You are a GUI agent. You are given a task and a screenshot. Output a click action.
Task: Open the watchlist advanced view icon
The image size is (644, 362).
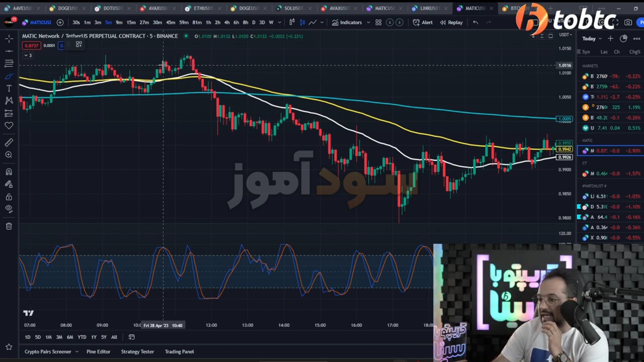(623, 39)
